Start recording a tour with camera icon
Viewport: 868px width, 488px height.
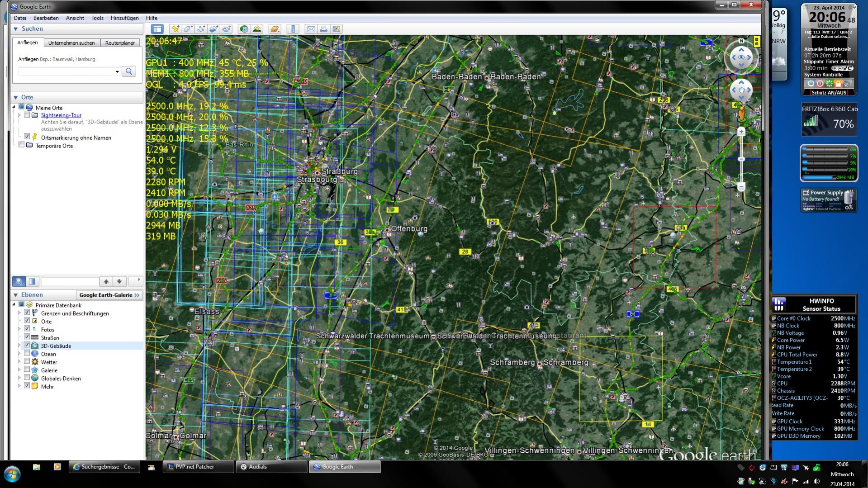tap(226, 29)
